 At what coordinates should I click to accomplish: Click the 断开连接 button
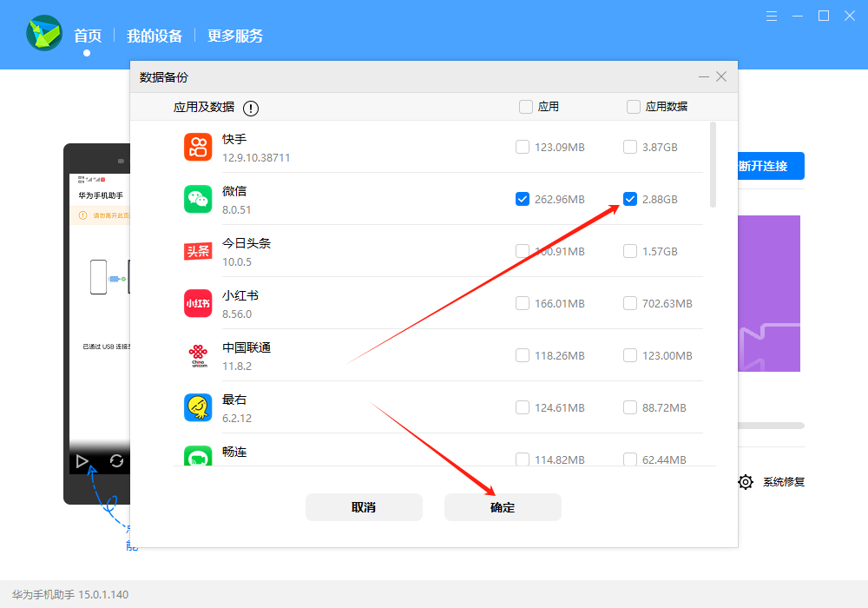[x=771, y=166]
